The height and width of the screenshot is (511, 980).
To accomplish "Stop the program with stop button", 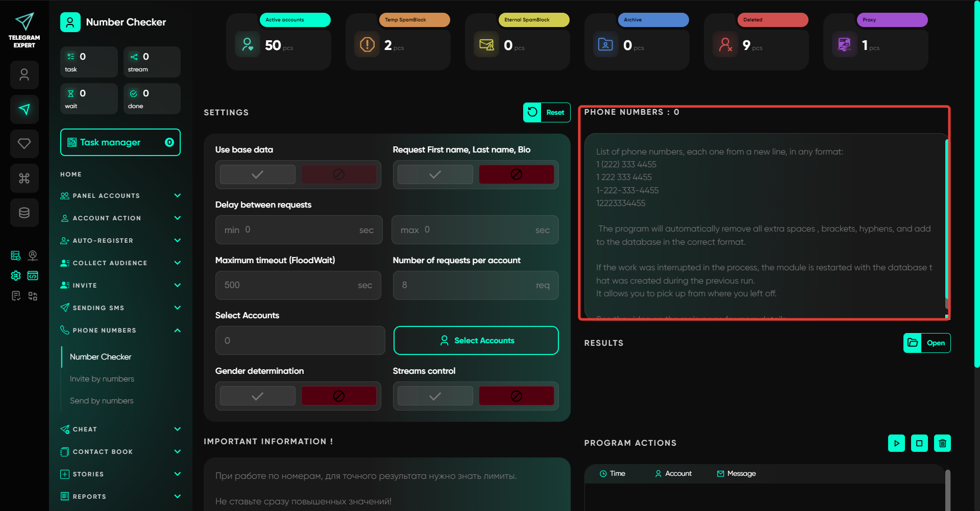I will [x=919, y=443].
